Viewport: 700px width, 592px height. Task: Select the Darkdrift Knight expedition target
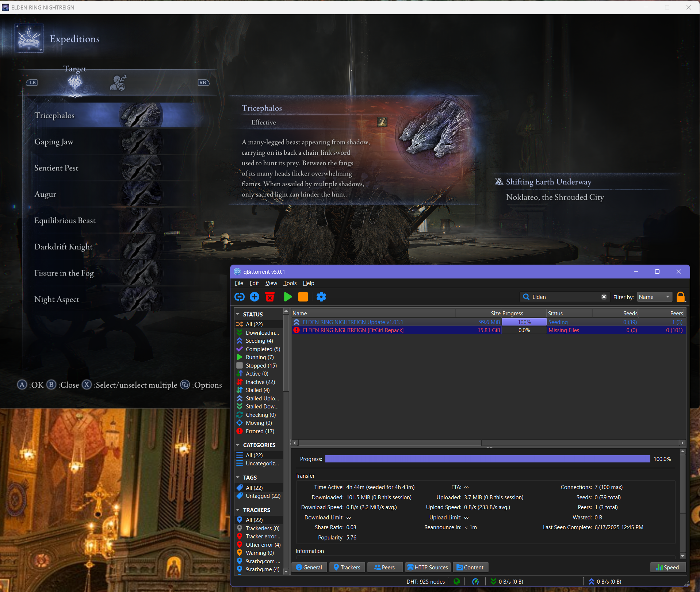[113, 247]
